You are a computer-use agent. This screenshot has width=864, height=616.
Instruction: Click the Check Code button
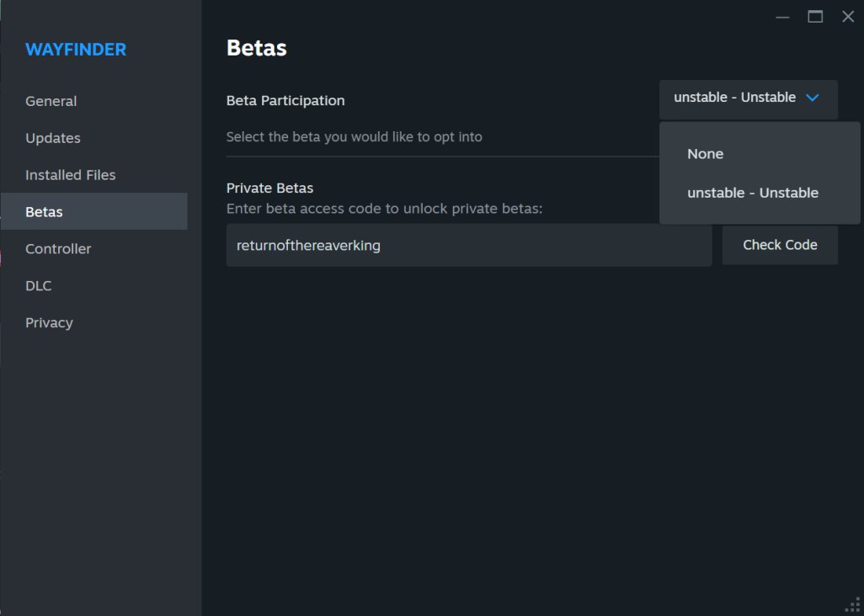pos(780,245)
